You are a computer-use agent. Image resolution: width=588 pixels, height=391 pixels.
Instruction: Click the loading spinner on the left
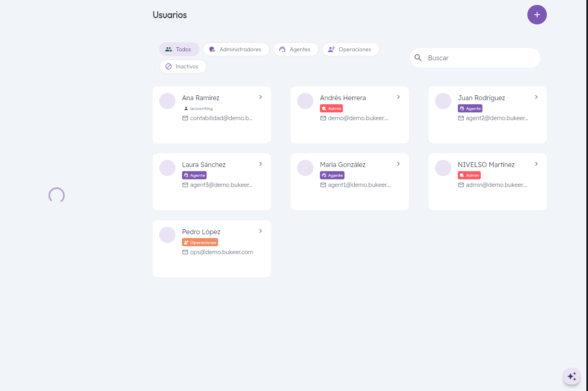[x=56, y=195]
